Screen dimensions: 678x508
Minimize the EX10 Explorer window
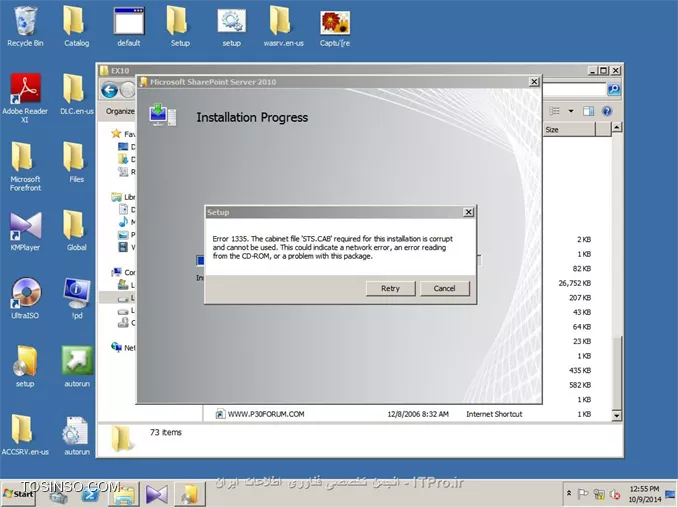[x=592, y=70]
